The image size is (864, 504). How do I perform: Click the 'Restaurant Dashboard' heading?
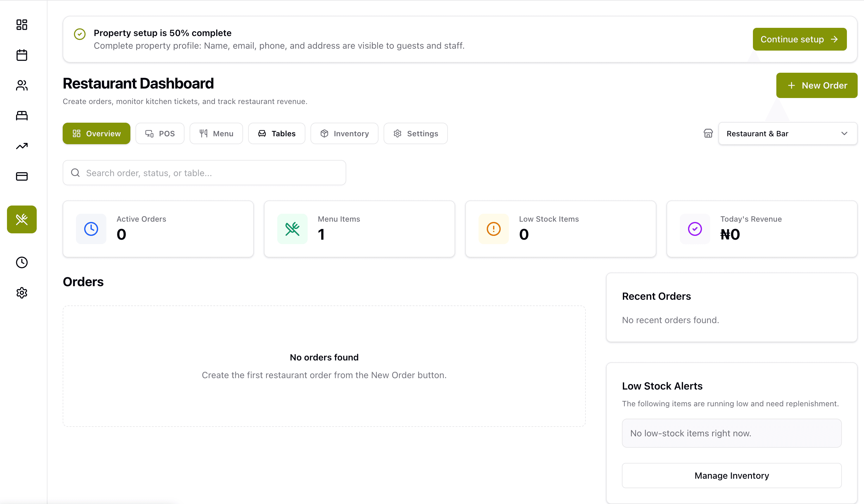(x=138, y=83)
